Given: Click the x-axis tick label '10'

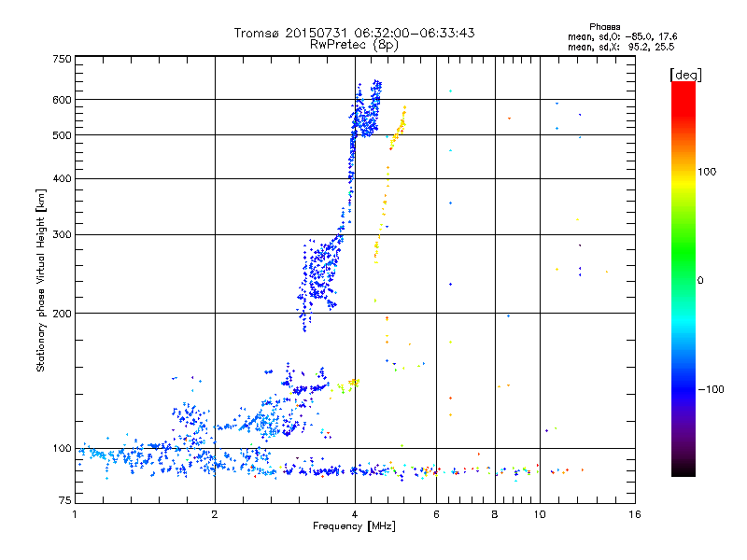Looking at the screenshot, I should 540,514.
